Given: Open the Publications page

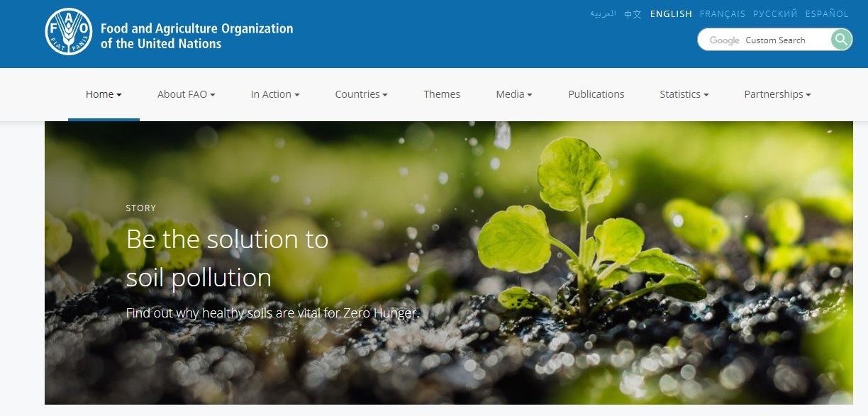Looking at the screenshot, I should pyautogui.click(x=596, y=94).
